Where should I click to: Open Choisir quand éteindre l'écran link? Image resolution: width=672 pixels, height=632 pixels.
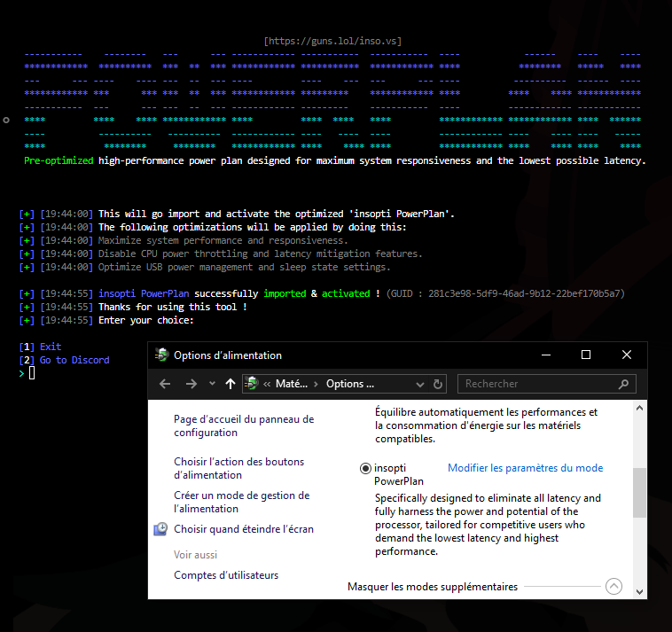point(244,529)
